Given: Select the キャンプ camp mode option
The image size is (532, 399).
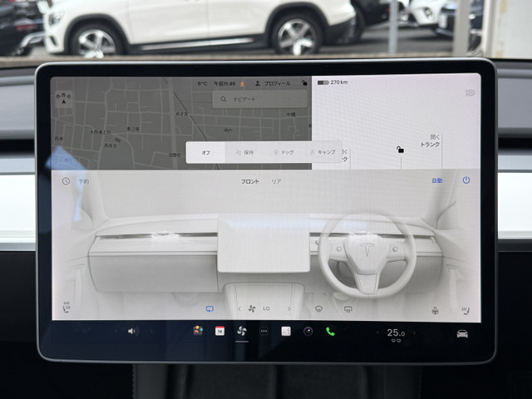Looking at the screenshot, I should tap(323, 153).
